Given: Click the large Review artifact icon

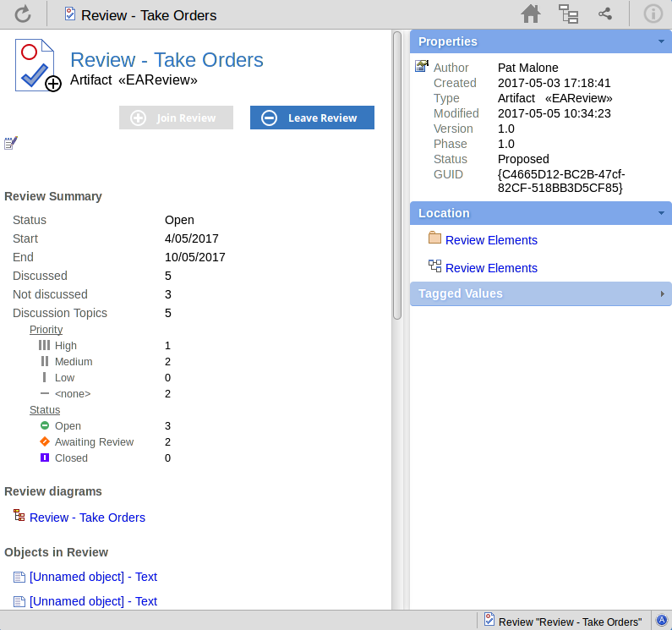Looking at the screenshot, I should (x=37, y=66).
